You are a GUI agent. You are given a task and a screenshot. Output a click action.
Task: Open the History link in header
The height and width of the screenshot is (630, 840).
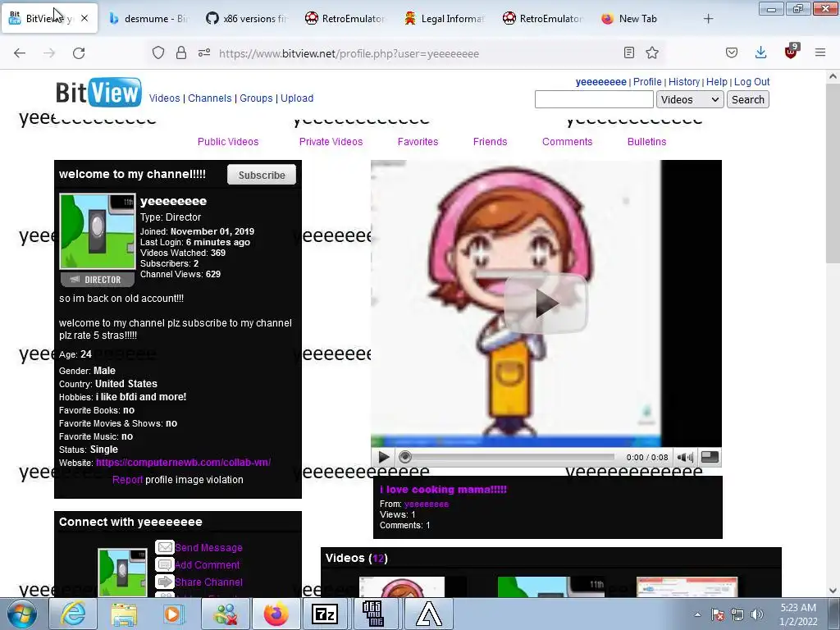click(684, 82)
